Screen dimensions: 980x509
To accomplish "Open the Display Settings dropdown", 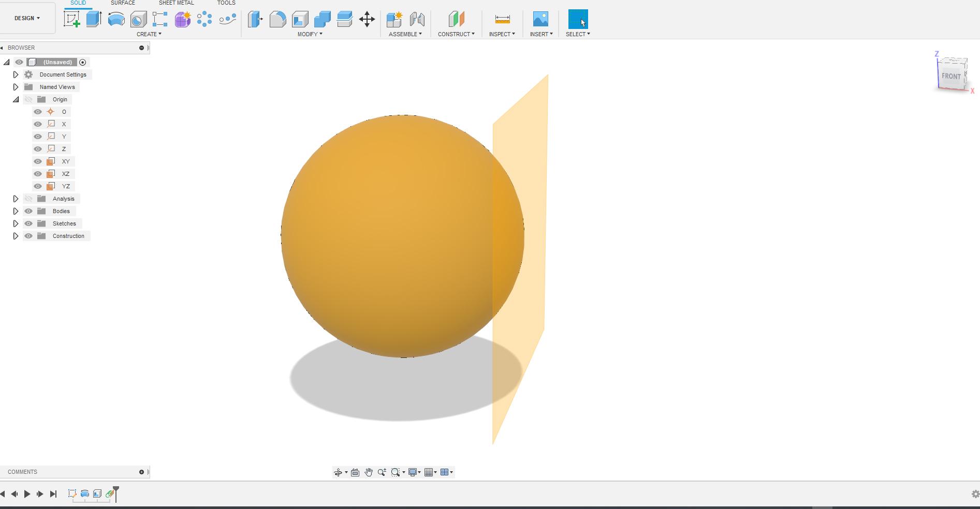I will coord(415,472).
